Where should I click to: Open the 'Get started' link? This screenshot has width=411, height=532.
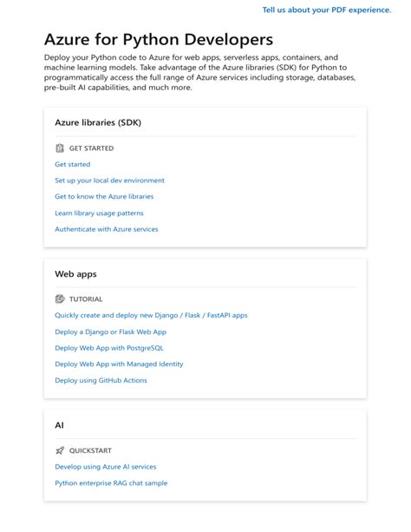pos(73,164)
